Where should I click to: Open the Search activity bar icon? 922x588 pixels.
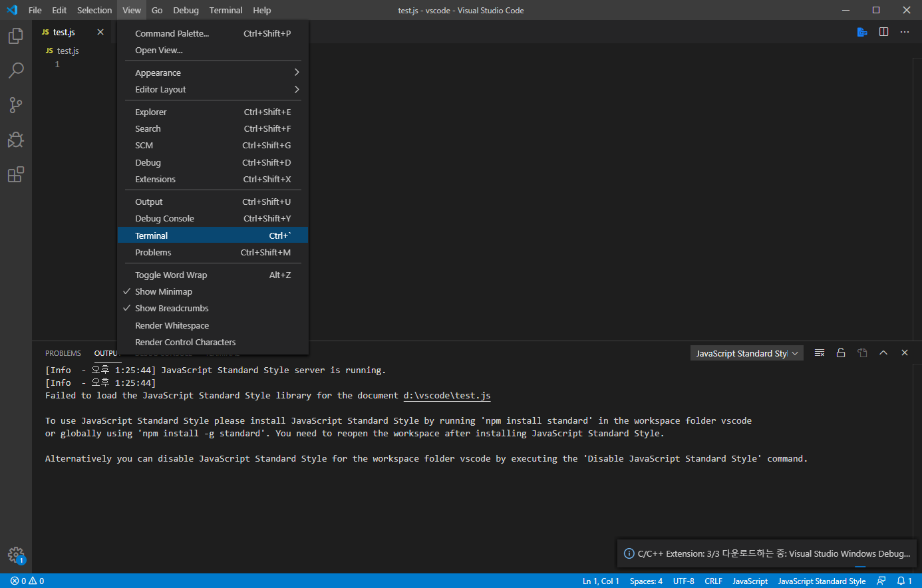coord(16,71)
